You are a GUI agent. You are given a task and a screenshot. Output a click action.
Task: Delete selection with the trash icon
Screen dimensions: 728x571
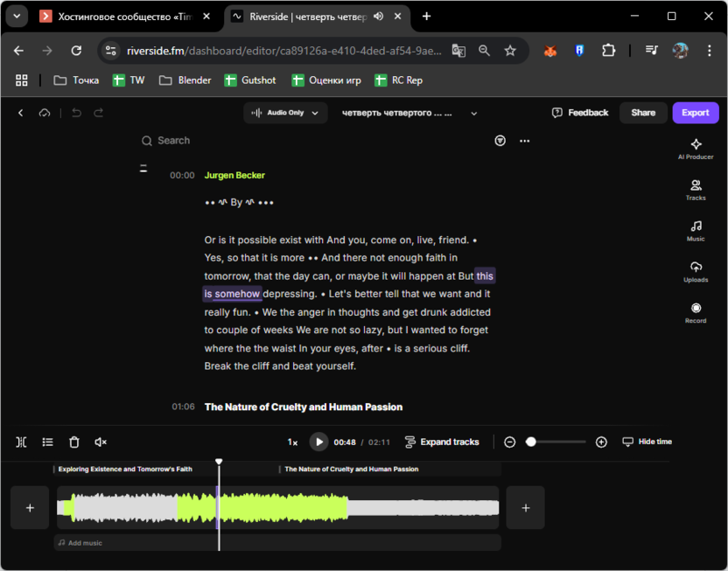(x=74, y=442)
